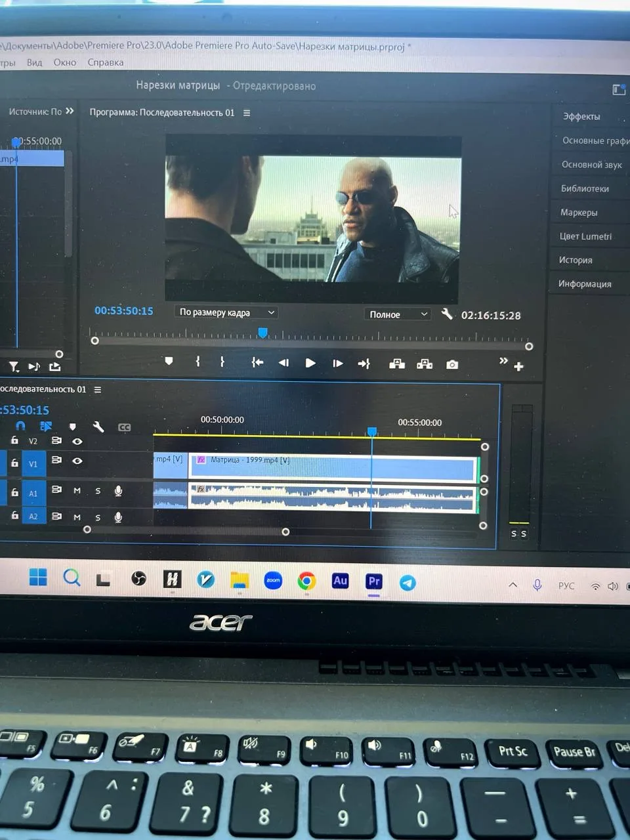Open the Эффекты panel
Viewport: 630px width, 840px height.
(581, 116)
